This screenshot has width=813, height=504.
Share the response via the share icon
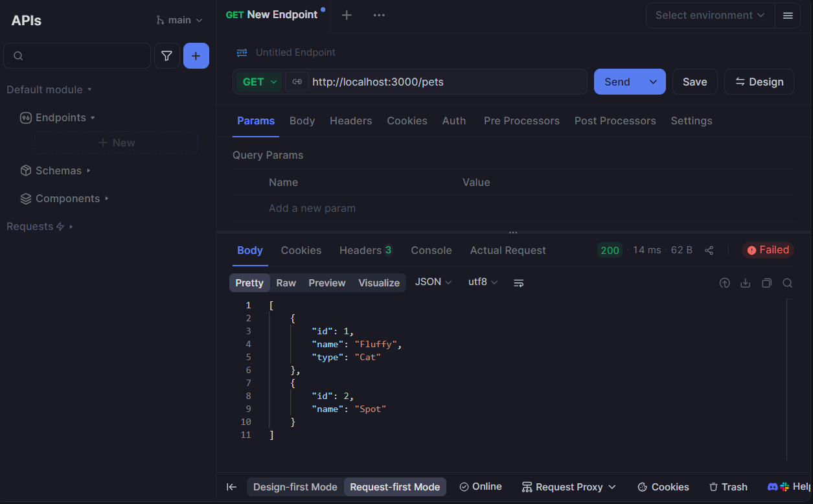point(709,250)
